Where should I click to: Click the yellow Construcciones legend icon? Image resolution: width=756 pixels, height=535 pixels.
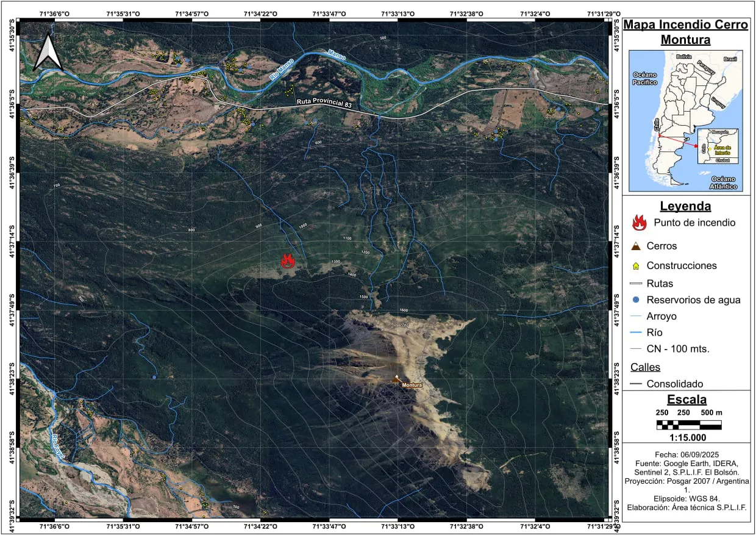click(636, 266)
